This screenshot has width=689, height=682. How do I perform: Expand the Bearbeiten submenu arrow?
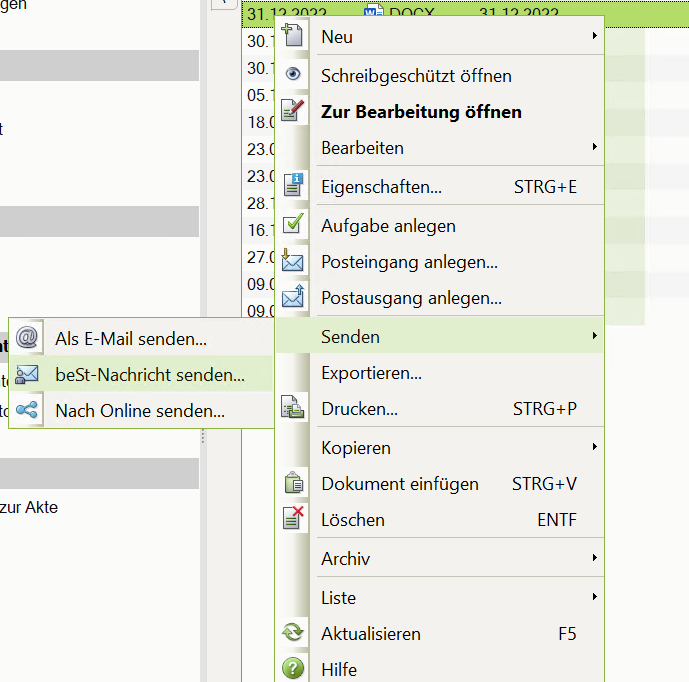click(595, 147)
